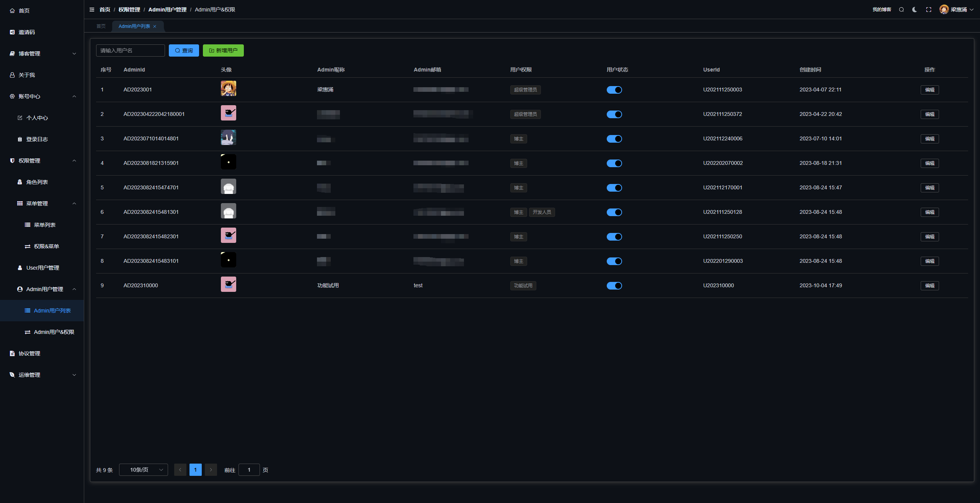Go to 角色列表 in the sidebar
This screenshot has height=503, width=980.
point(37,182)
